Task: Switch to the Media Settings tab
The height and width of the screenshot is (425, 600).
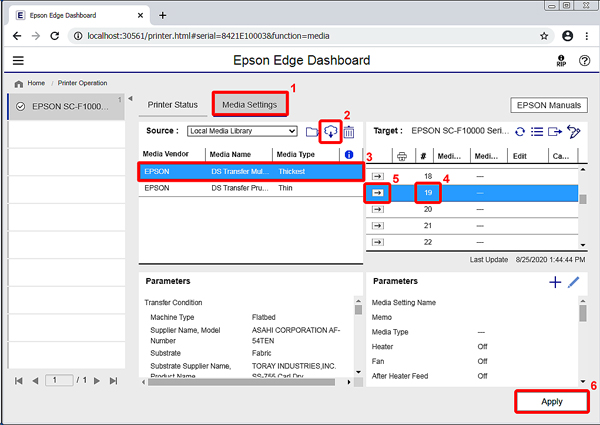Action: pos(249,104)
